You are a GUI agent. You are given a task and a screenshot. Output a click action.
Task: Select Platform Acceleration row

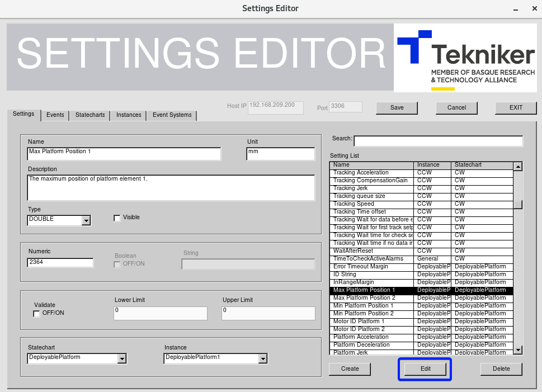click(421, 337)
